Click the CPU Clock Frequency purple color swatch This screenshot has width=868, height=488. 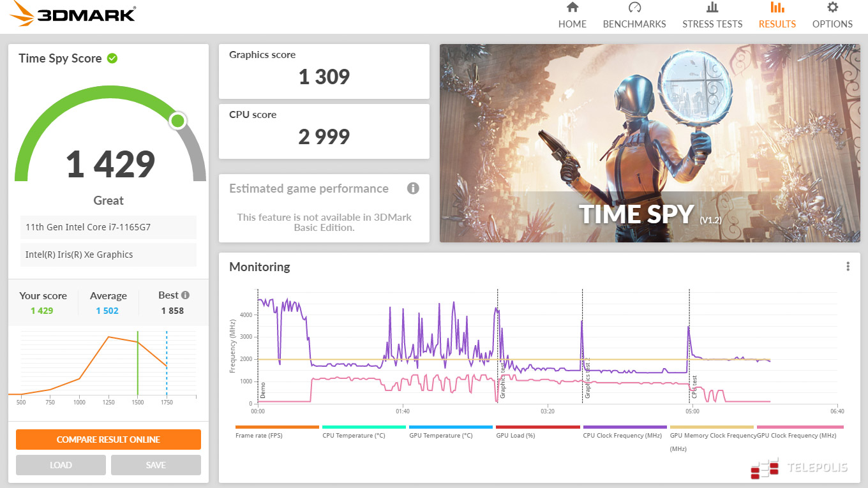click(x=625, y=427)
